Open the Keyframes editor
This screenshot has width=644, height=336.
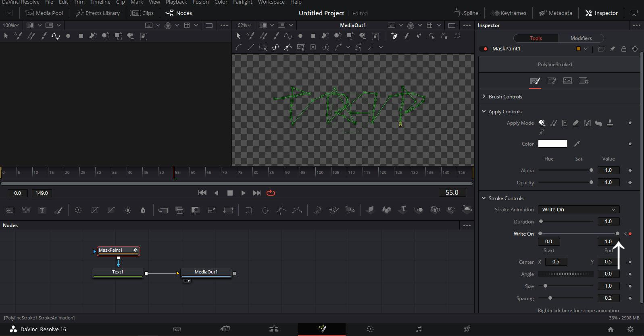508,13
